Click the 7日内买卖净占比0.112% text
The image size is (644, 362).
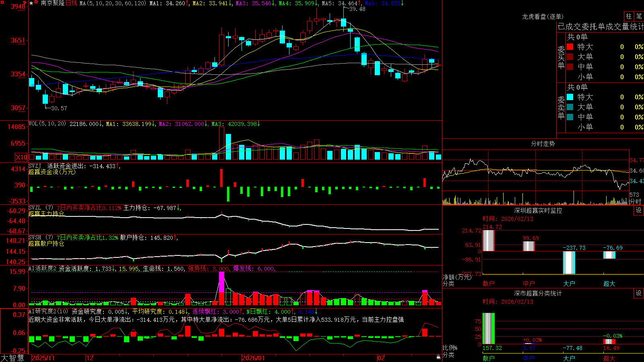point(89,208)
